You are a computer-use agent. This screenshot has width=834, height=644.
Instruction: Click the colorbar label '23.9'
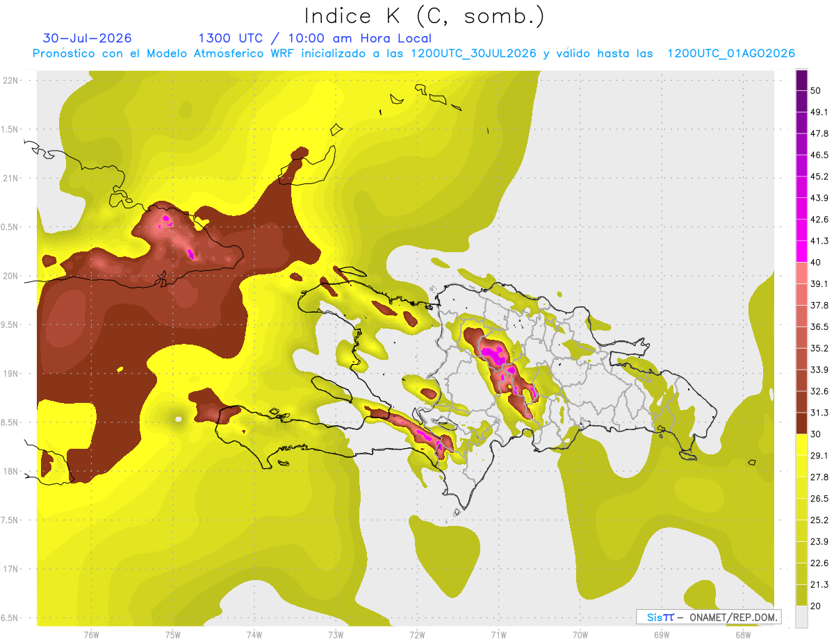[819, 541]
